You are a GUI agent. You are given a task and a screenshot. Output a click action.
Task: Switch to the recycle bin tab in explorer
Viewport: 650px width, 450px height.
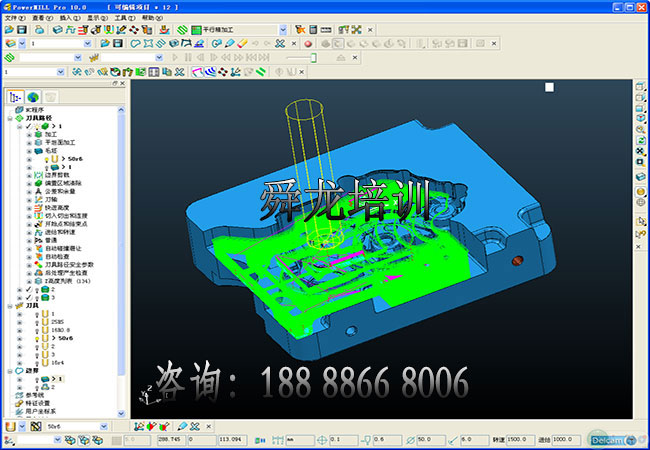(x=50, y=97)
